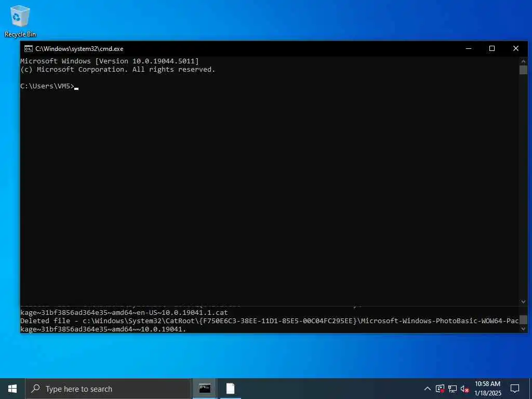The height and width of the screenshot is (399, 532).
Task: Maximize the cmd.exe window
Action: tap(492, 48)
